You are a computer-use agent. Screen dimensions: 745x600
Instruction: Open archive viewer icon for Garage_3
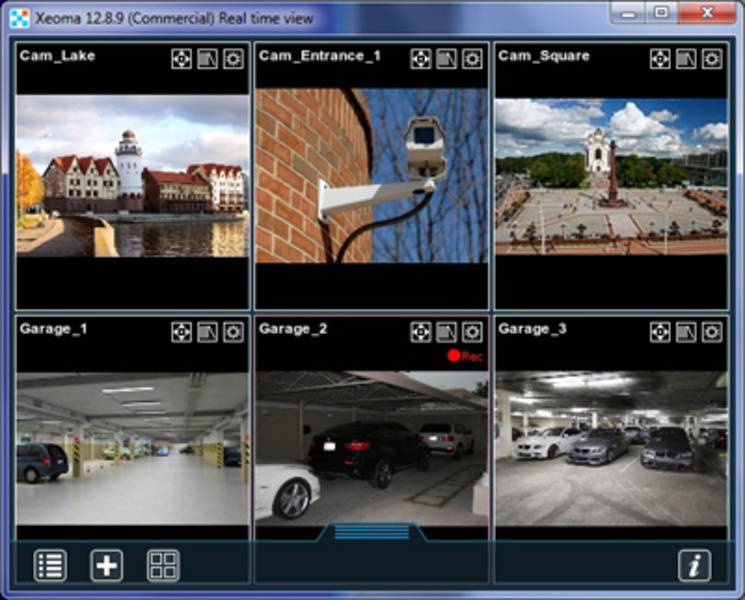[x=686, y=332]
